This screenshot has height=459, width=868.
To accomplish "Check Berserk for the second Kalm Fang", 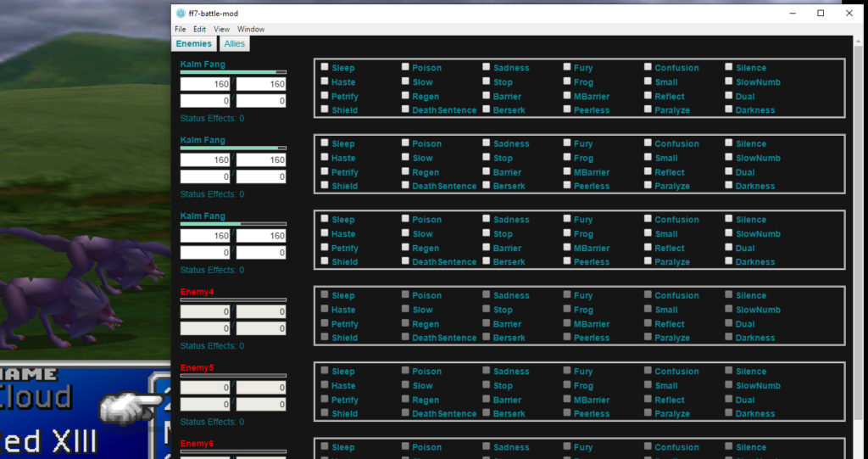I will pos(486,185).
